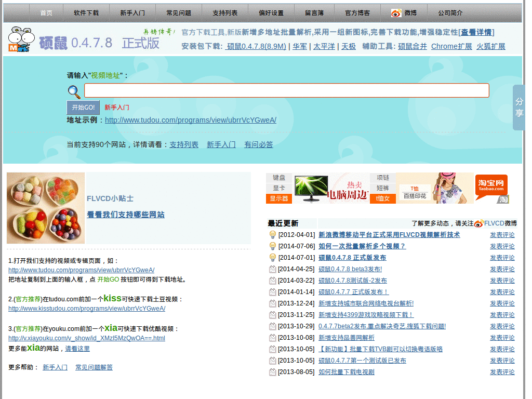Open 偏好设置 in navigation bar
Screen dimensions: 532x399
271,13
